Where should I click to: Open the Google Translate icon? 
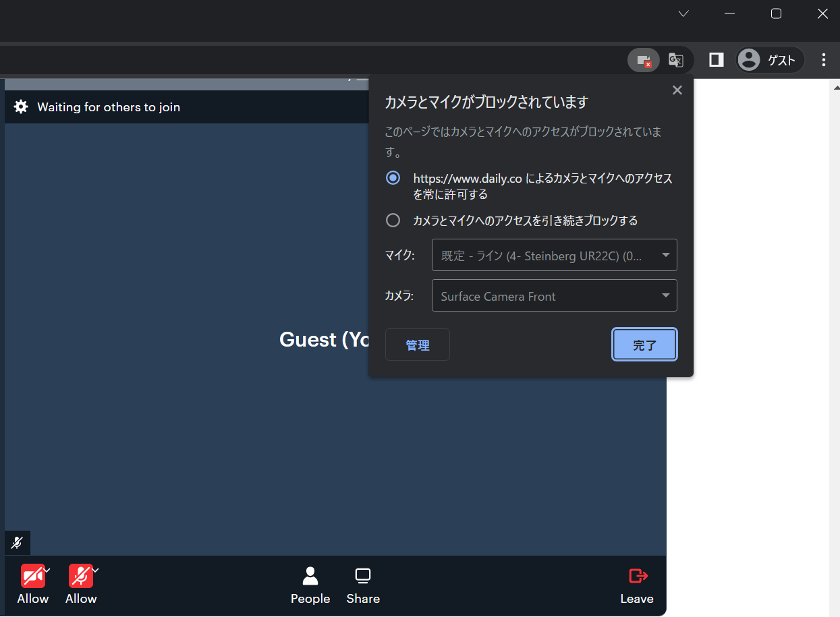675,60
